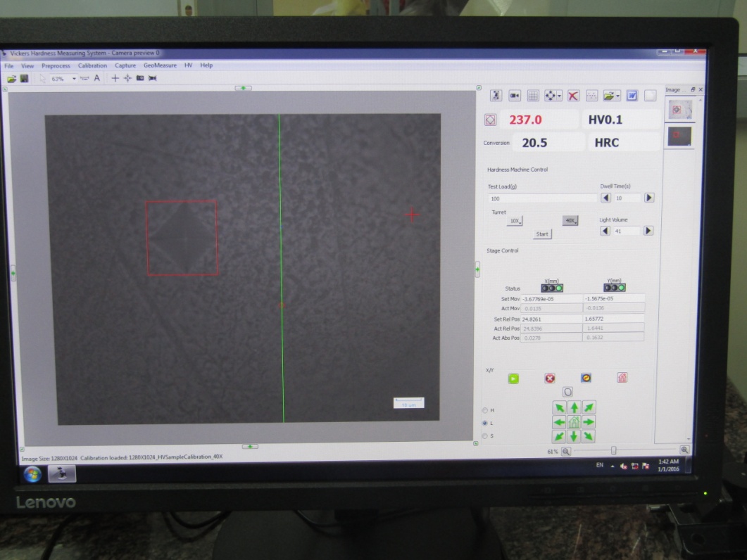The width and height of the screenshot is (747, 560).
Task: Click the HRC conversion scale field
Action: pyautogui.click(x=624, y=143)
